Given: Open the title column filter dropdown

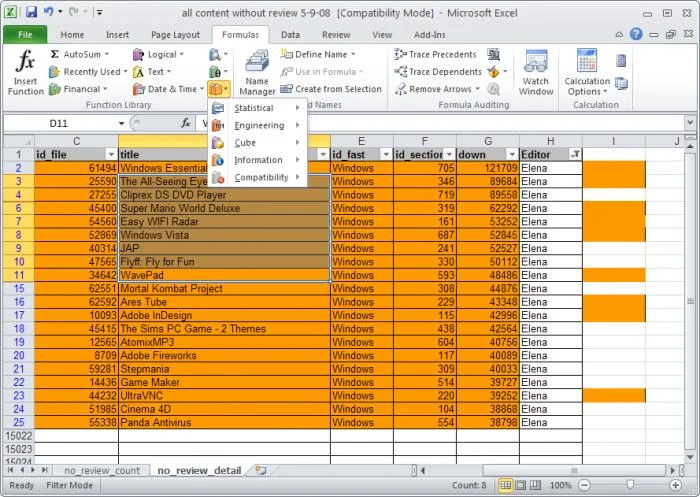Looking at the screenshot, I should pos(323,155).
